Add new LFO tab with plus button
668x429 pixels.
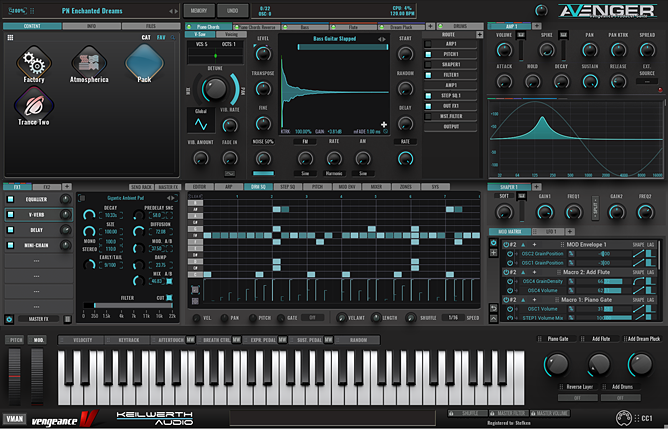click(570, 232)
